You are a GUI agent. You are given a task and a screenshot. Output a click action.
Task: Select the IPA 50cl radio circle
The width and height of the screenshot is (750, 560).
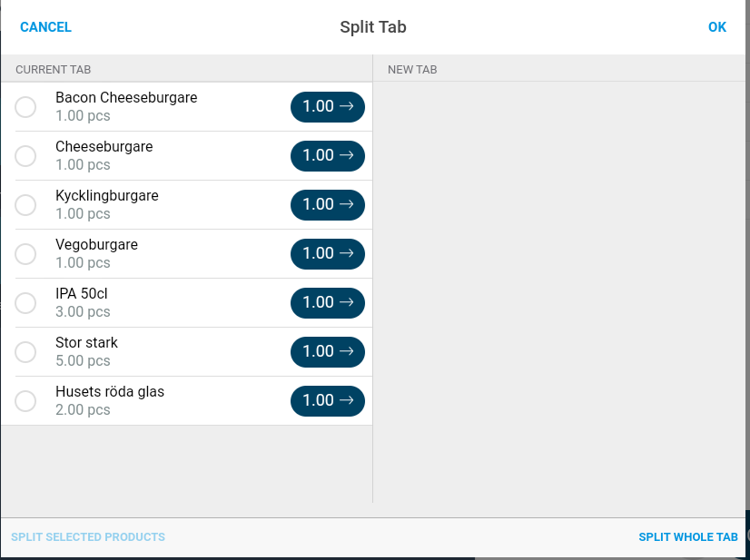pos(25,303)
